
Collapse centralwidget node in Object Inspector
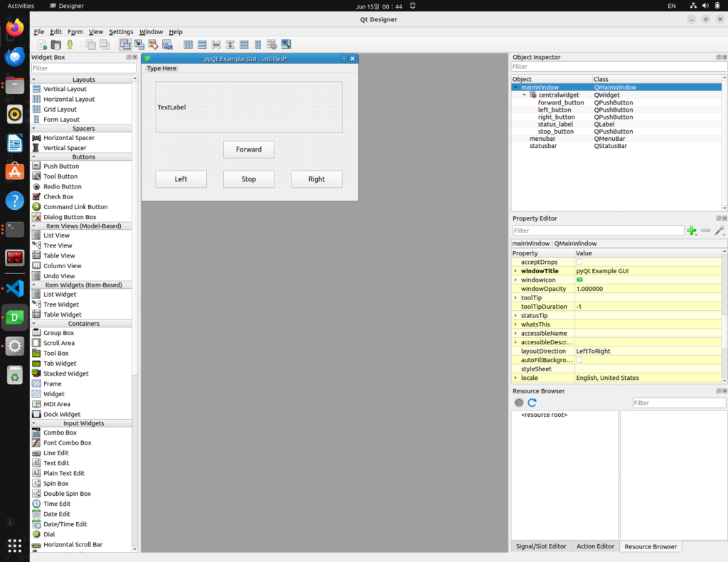(524, 95)
